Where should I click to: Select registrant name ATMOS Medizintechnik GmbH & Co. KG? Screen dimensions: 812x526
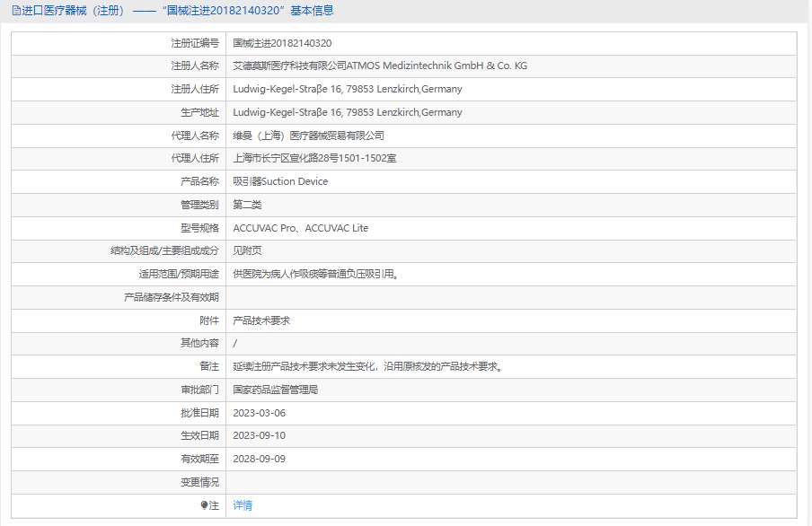[x=380, y=66]
